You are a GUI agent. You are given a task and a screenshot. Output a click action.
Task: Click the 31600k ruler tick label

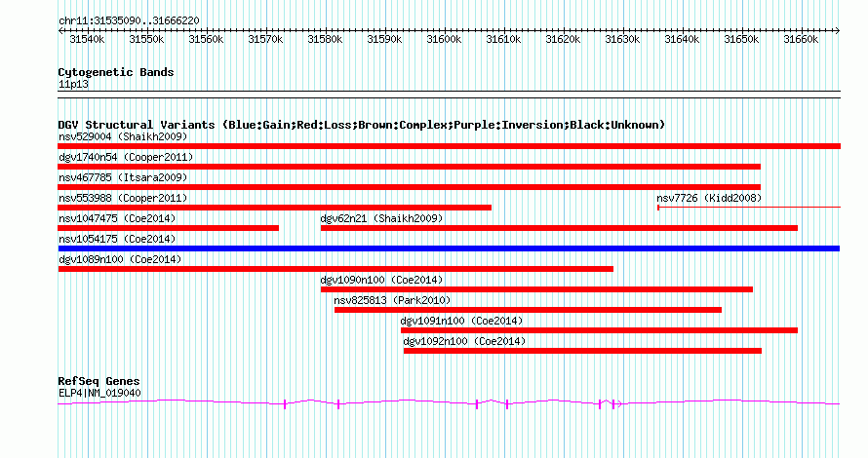444,39
